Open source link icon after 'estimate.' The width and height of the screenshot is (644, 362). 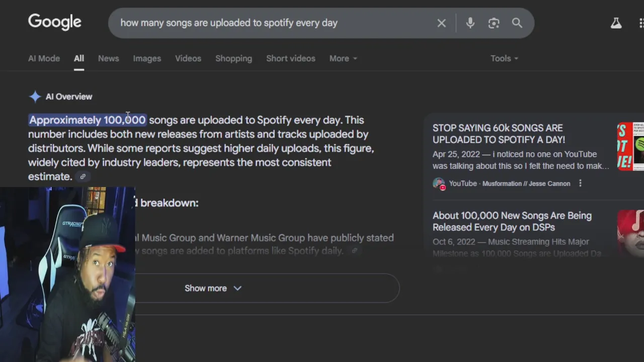click(83, 176)
